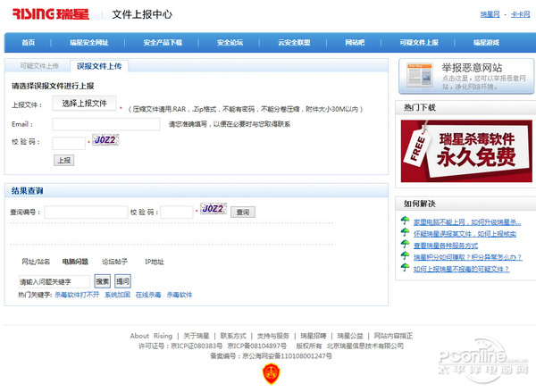Switch to the 可疑文件上传 tab
Viewport: 536px width, 392px height.
(x=39, y=66)
